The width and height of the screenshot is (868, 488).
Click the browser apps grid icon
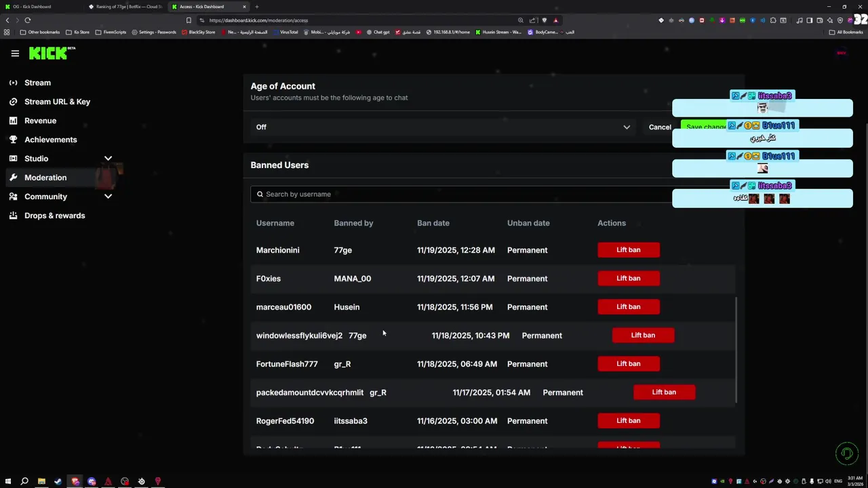(7, 32)
